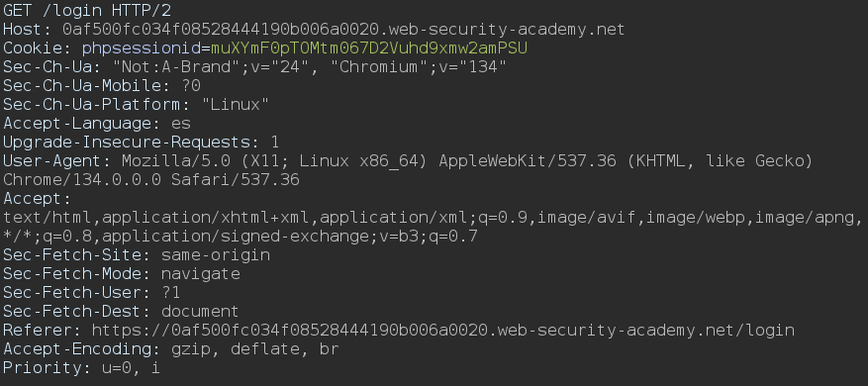The height and width of the screenshot is (386, 868).
Task: Click the Sec-Ch-Ua header line
Action: click(x=254, y=67)
